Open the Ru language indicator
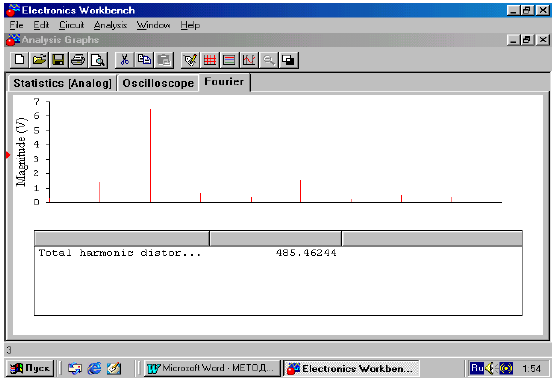This screenshot has height=388, width=557. point(477,368)
